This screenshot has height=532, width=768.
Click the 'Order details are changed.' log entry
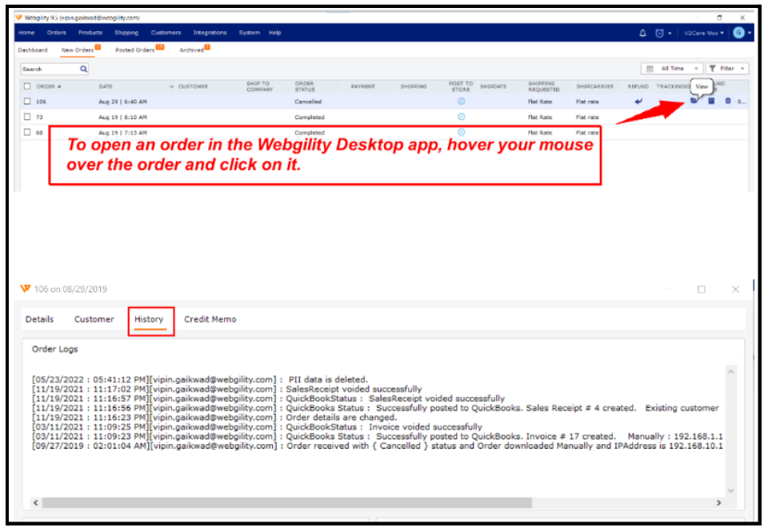(x=342, y=418)
